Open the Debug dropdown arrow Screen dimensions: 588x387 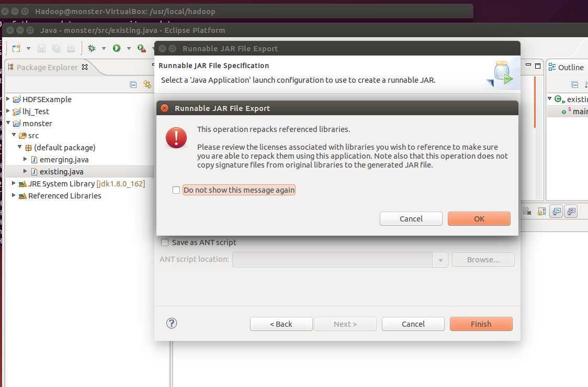click(104, 48)
